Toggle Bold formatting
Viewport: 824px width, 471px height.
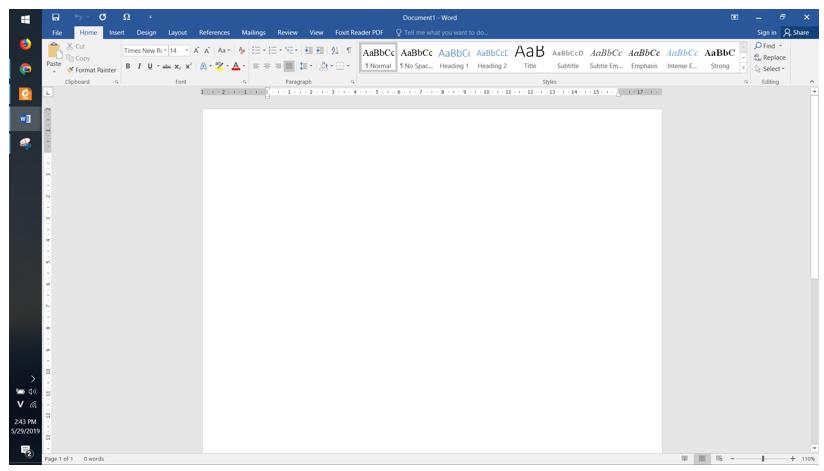[127, 66]
